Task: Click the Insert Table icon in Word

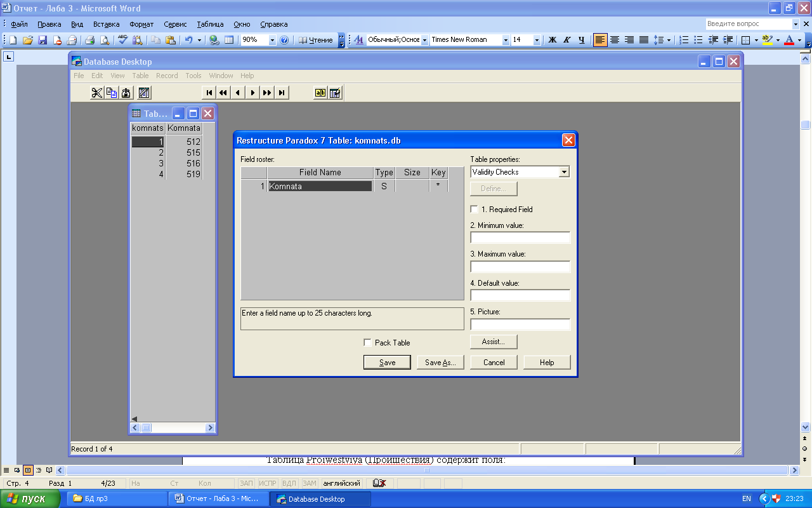Action: [229, 40]
